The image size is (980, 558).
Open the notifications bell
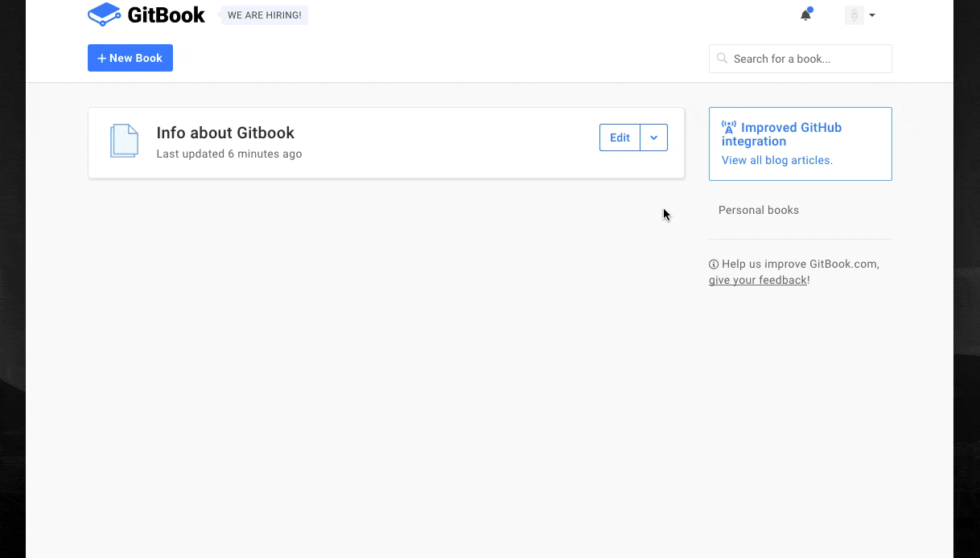805,14
